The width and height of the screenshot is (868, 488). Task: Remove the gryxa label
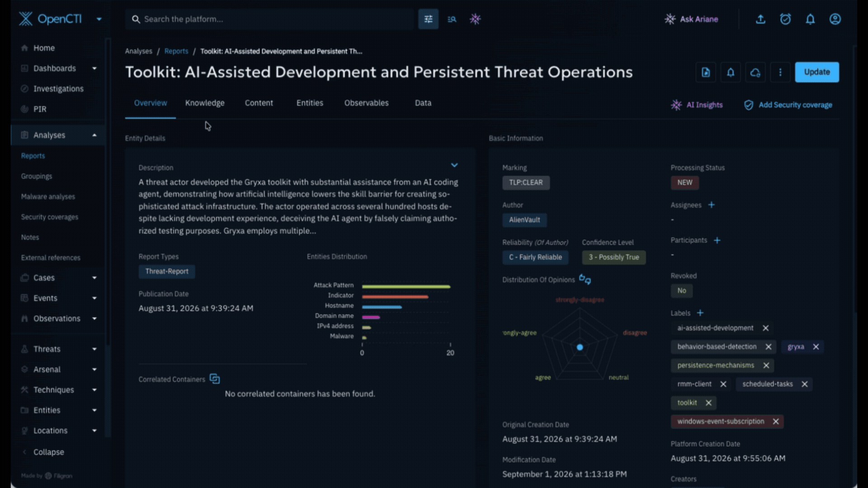click(816, 347)
